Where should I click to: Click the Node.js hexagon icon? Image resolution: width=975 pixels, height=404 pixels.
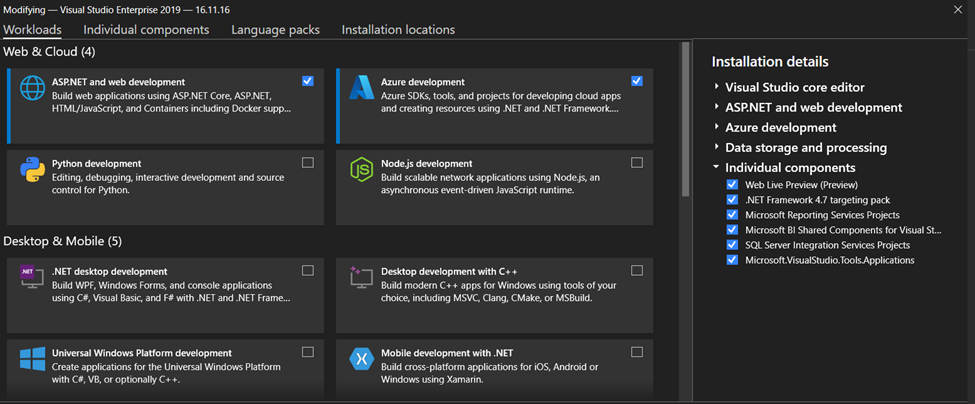click(361, 169)
